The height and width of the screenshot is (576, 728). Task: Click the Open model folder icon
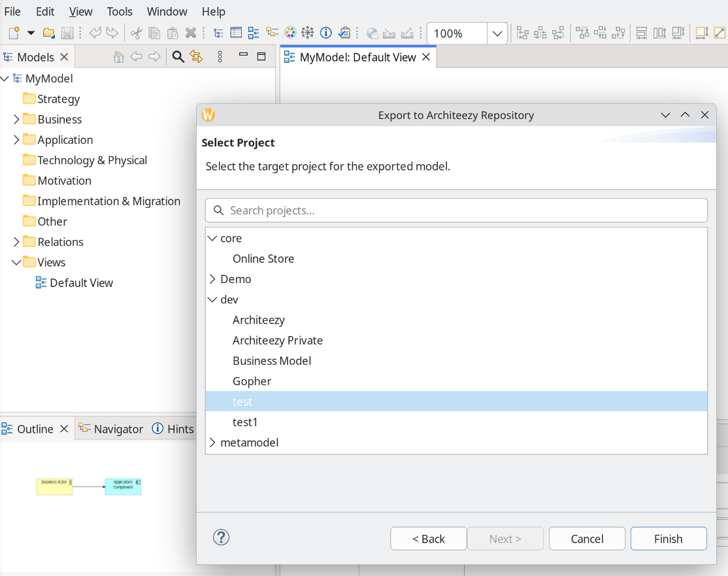49,33
